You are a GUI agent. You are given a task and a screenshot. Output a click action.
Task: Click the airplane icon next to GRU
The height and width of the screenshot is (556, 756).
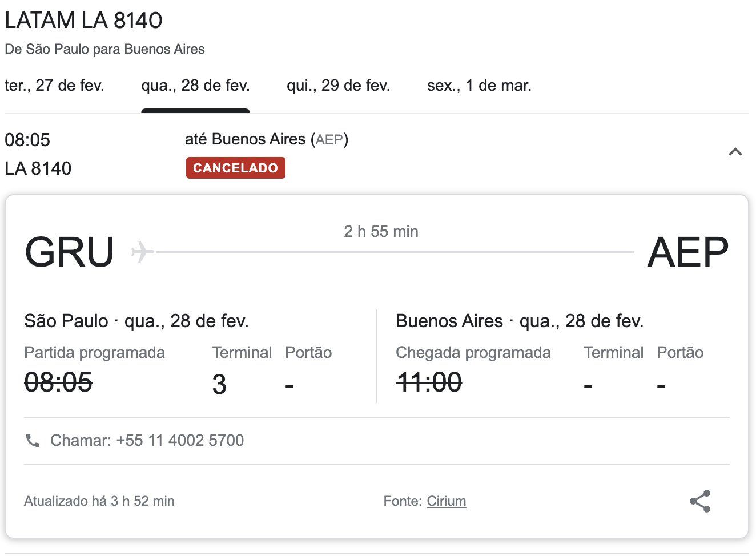pyautogui.click(x=142, y=252)
